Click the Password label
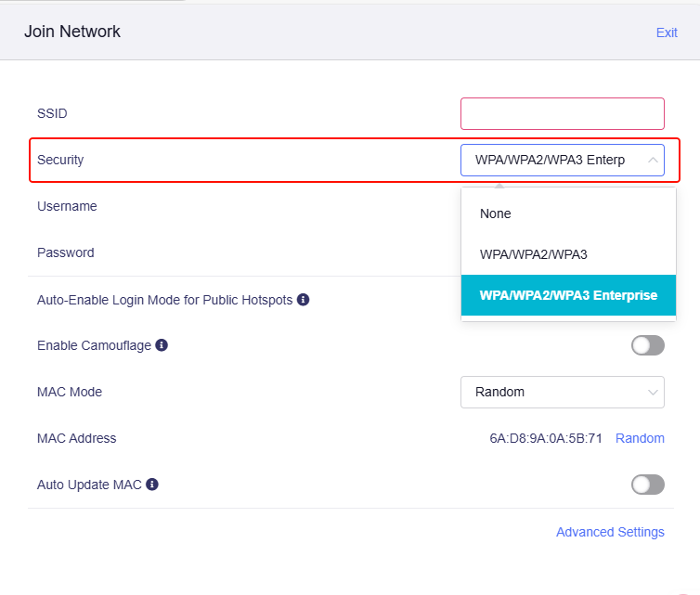Viewport: 700px width, 595px height. point(65,252)
